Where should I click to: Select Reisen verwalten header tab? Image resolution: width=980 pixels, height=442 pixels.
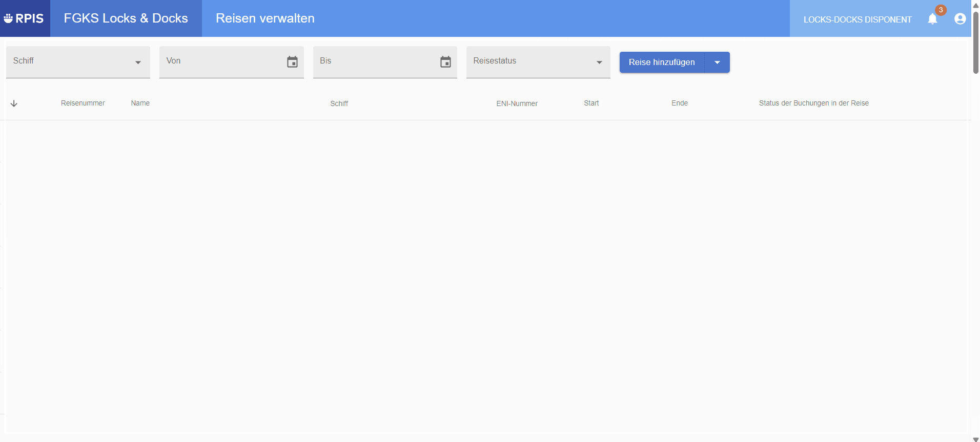[265, 18]
